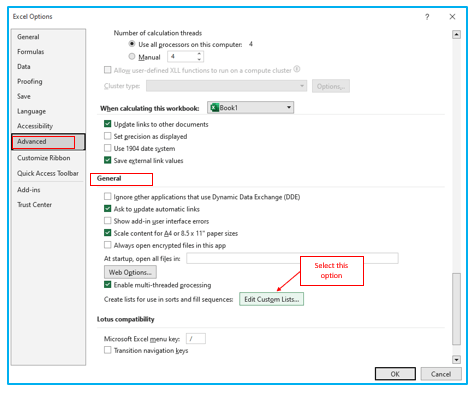This screenshot has height=394, width=474.
Task: Click the At startup open files field
Action: click(292, 258)
